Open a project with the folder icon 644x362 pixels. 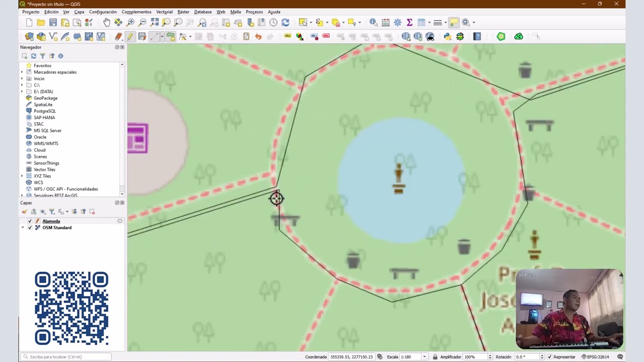[x=41, y=22]
